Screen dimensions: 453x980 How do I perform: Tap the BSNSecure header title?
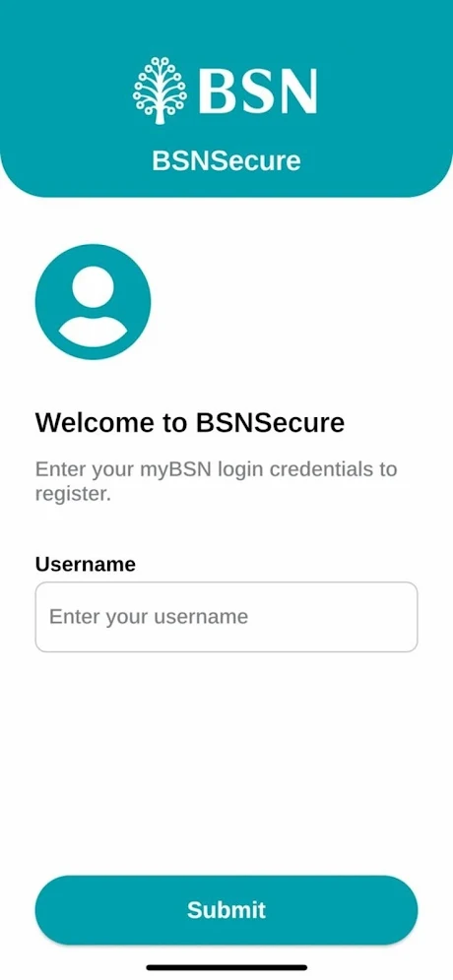coord(226,160)
